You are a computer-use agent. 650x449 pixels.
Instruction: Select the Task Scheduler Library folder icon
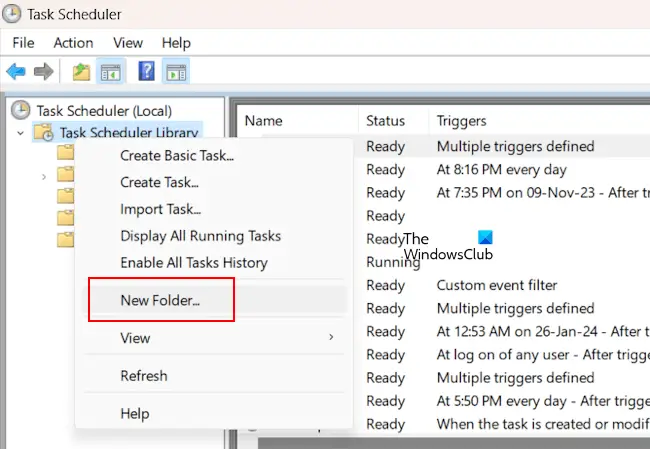(x=44, y=132)
